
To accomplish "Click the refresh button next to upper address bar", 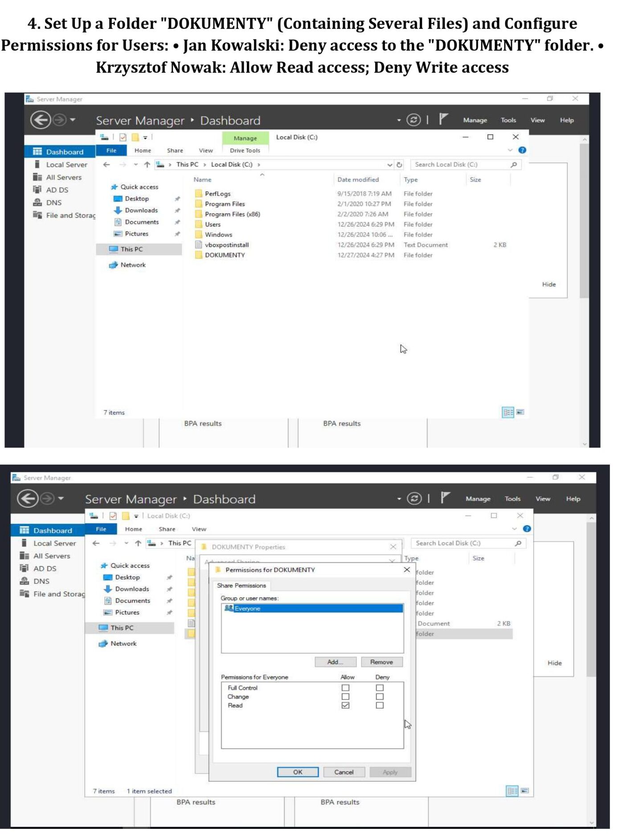I will pyautogui.click(x=399, y=165).
